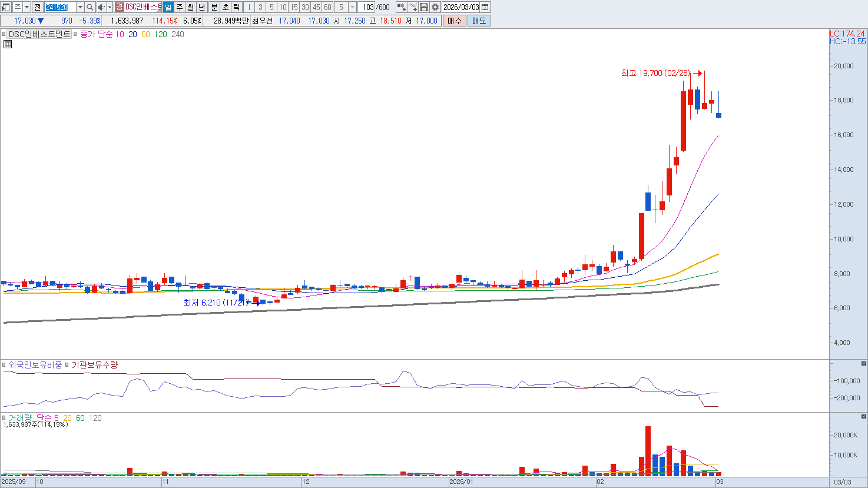Open the calendar date picker icon
868x488 pixels.
pyautogui.click(x=485, y=7)
